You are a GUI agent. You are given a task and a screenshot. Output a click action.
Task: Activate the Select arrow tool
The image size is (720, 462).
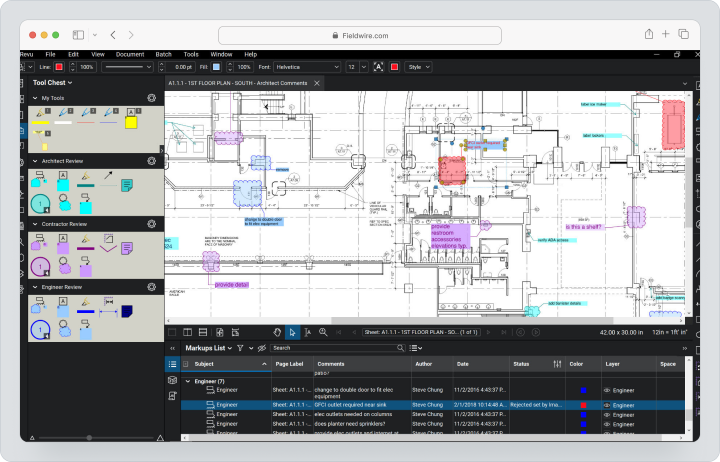tap(292, 332)
